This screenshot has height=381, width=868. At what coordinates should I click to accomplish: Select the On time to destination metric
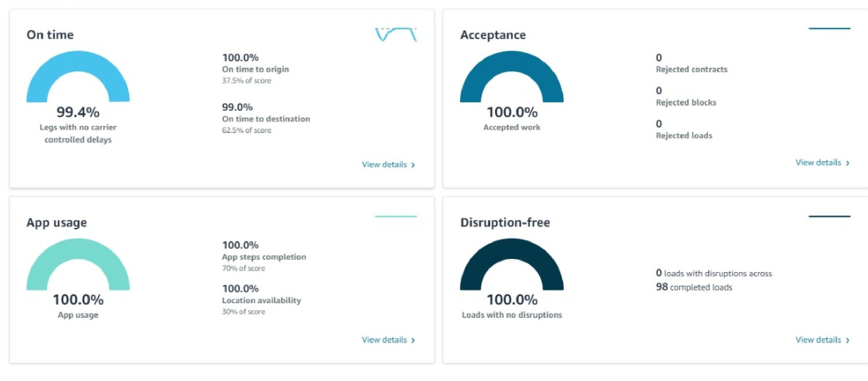pos(266,119)
